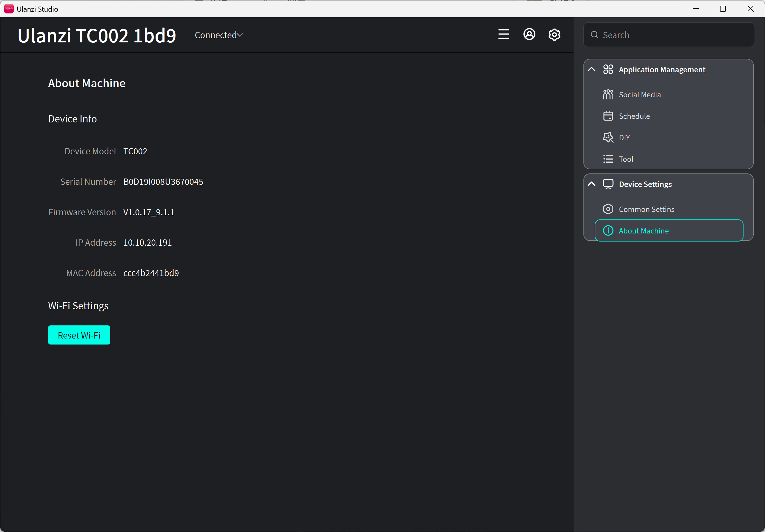Open the settings gear icon
This screenshot has height=532, width=765.
click(x=554, y=34)
